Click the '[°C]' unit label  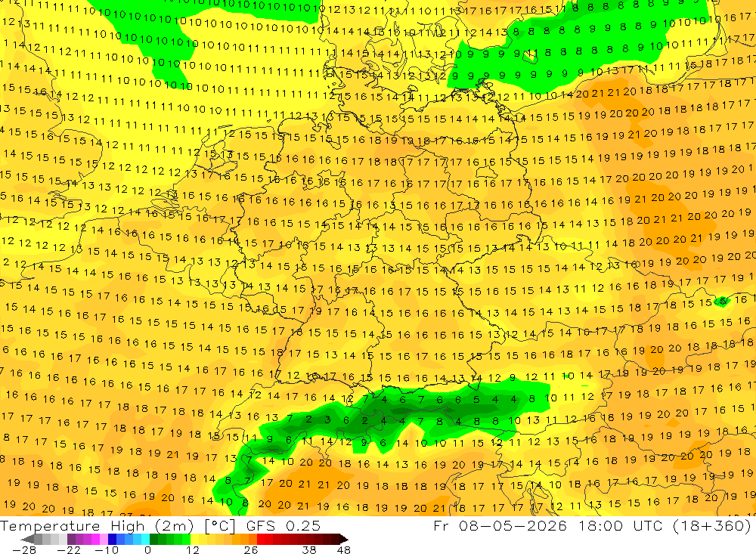[x=220, y=526]
